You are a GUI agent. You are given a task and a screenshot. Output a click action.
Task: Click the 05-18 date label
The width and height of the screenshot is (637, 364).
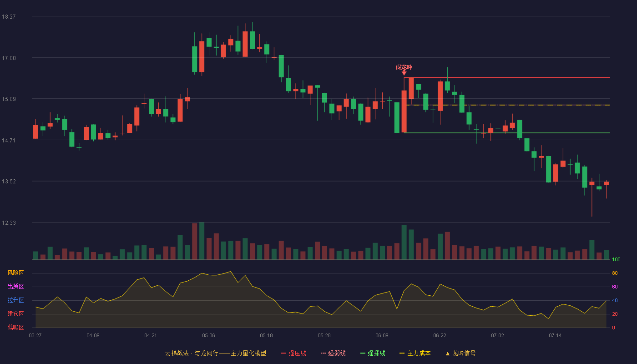(x=266, y=335)
